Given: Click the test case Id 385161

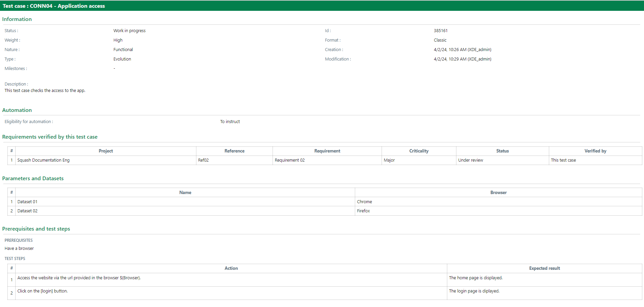Looking at the screenshot, I should [441, 31].
